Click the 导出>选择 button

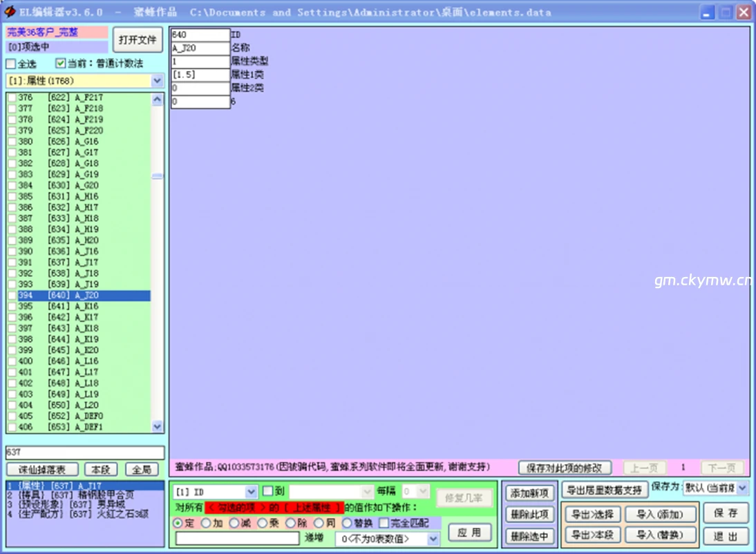pos(593,515)
